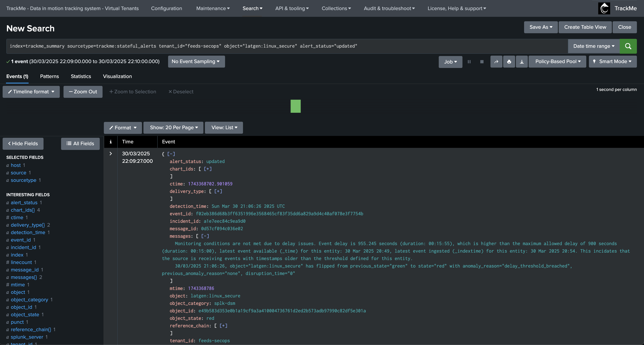Switch to the Statistics tab
This screenshot has width=644, height=345.
[81, 76]
